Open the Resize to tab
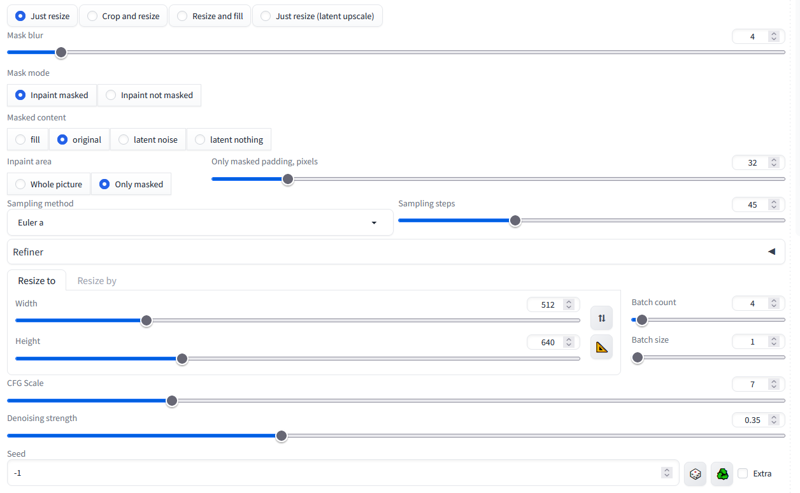Screen dimensions: 800x493 click(x=37, y=281)
